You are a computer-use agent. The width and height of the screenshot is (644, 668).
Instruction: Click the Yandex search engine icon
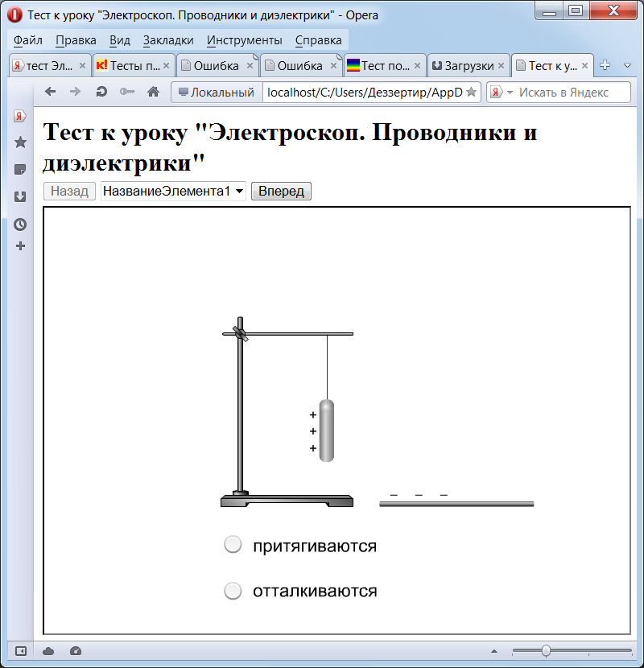pyautogui.click(x=496, y=92)
